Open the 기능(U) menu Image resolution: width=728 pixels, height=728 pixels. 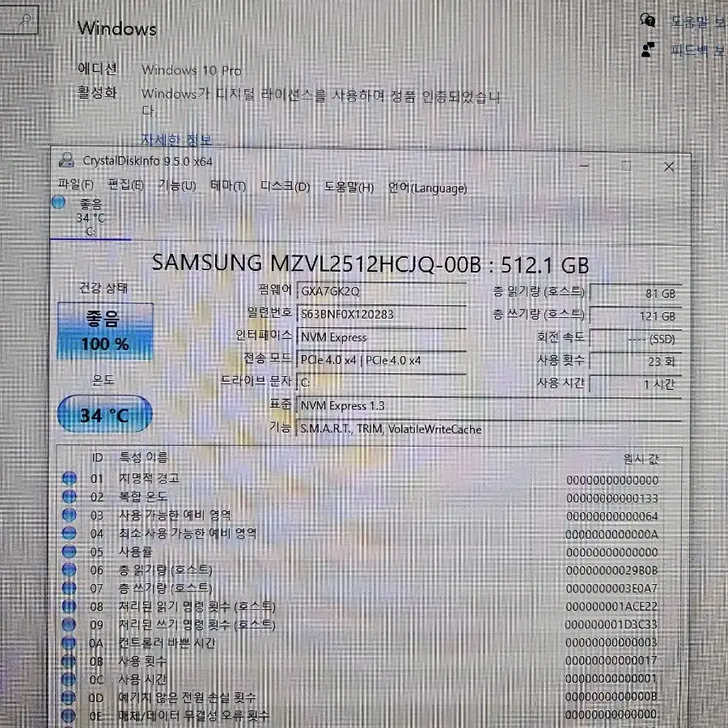click(x=177, y=185)
